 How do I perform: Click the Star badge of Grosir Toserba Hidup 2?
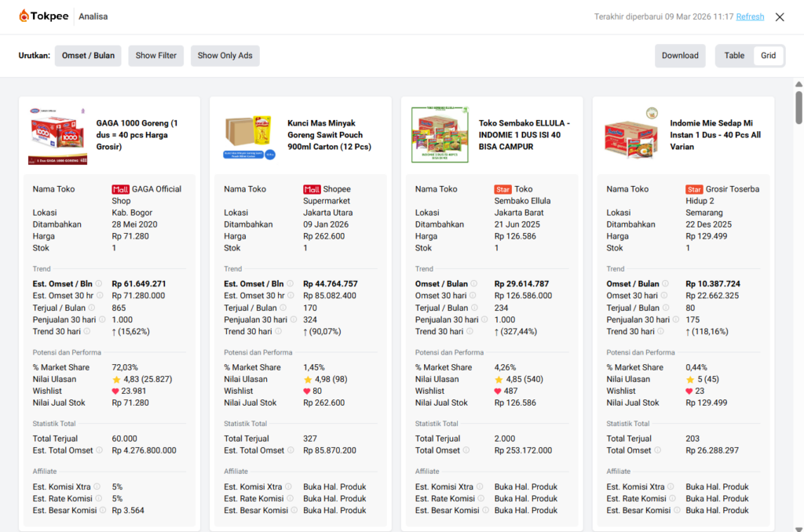[x=693, y=189]
